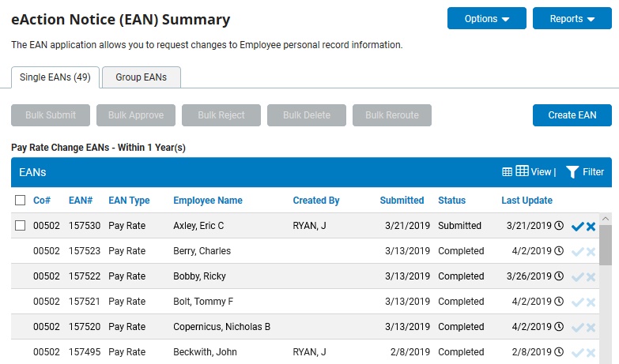Approve the Axley, Eric C EAN with checkmark
Viewport: 619px width, 364px height.
pyautogui.click(x=577, y=227)
